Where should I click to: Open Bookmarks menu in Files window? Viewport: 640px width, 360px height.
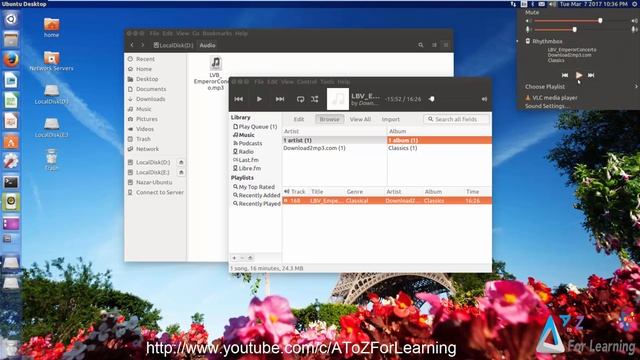[217, 33]
